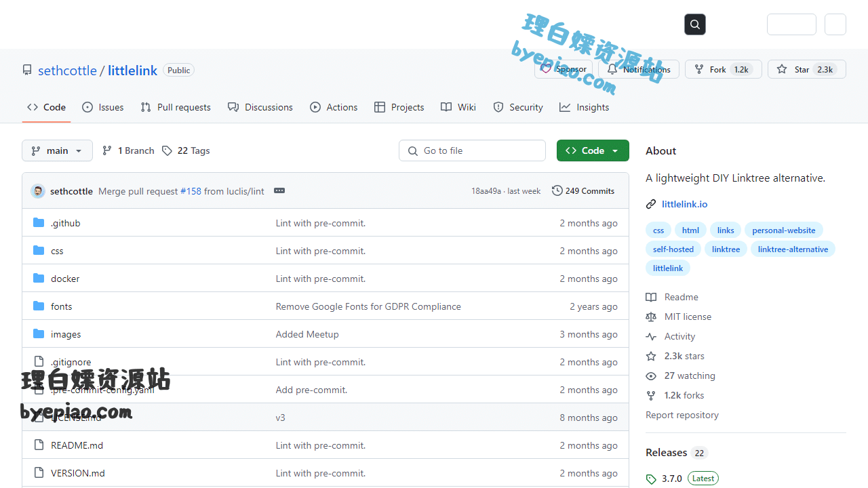Screen dimensions: 868x488
Task: View the 22 Tags link
Action: pos(186,150)
